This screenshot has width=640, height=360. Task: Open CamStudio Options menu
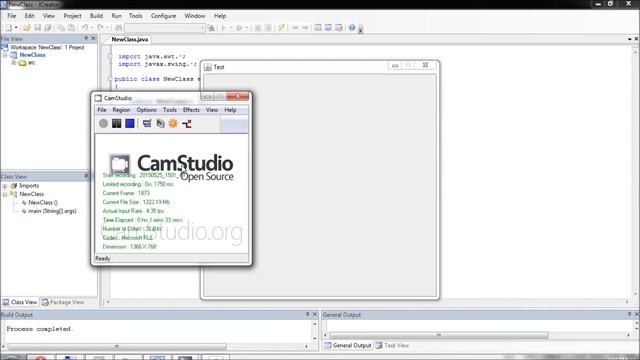[146, 110]
